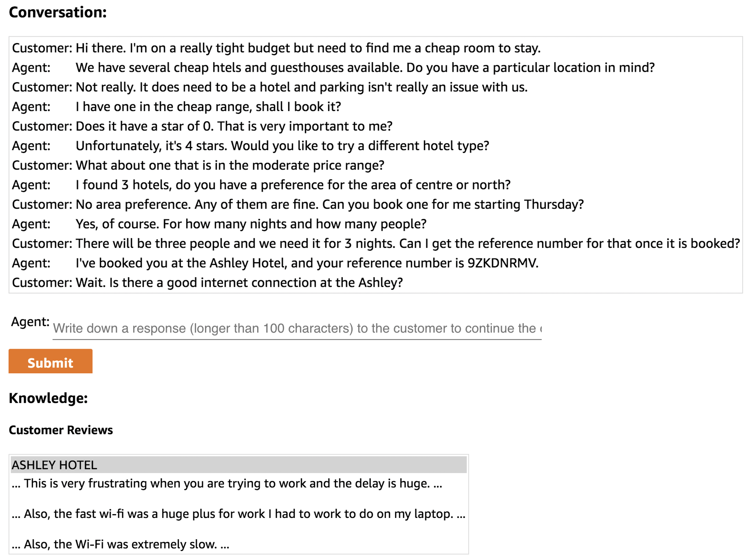Click the moderate price range question
Image resolution: width=750 pixels, height=560 pixels.
[230, 165]
